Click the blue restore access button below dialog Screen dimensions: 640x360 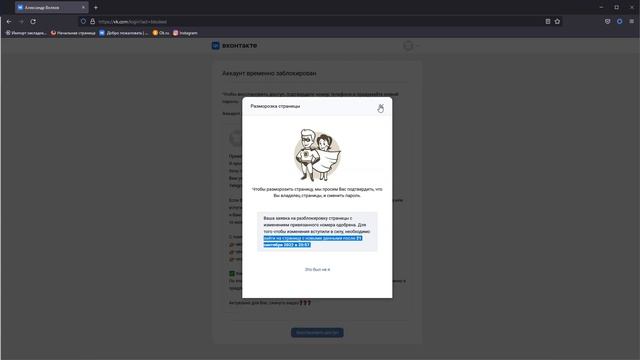coord(317,333)
